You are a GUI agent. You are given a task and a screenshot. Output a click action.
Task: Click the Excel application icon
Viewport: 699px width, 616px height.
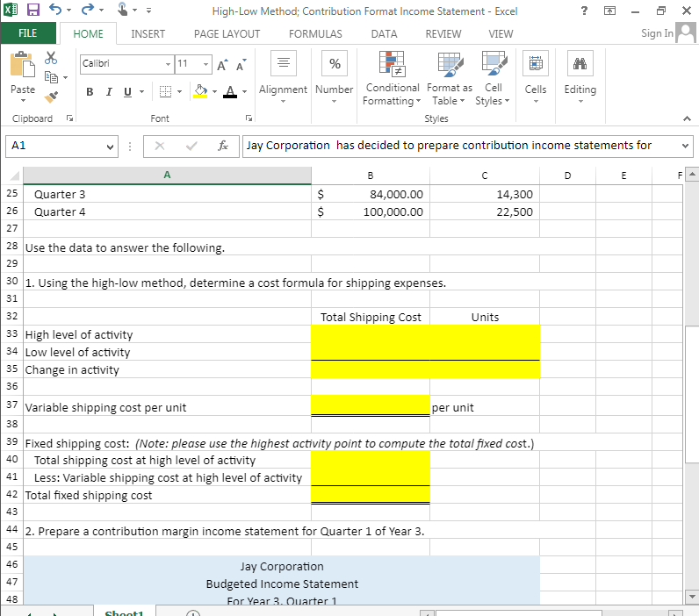11,10
